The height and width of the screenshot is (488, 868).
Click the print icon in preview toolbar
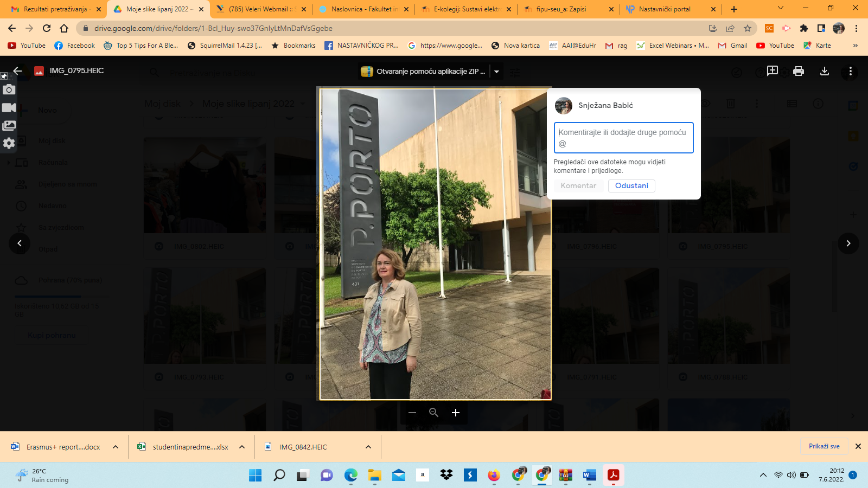pos(798,71)
